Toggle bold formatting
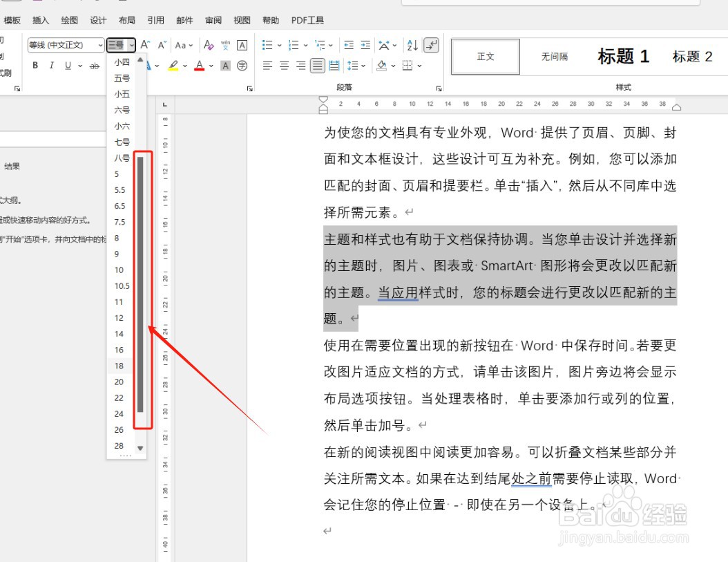 tap(35, 65)
